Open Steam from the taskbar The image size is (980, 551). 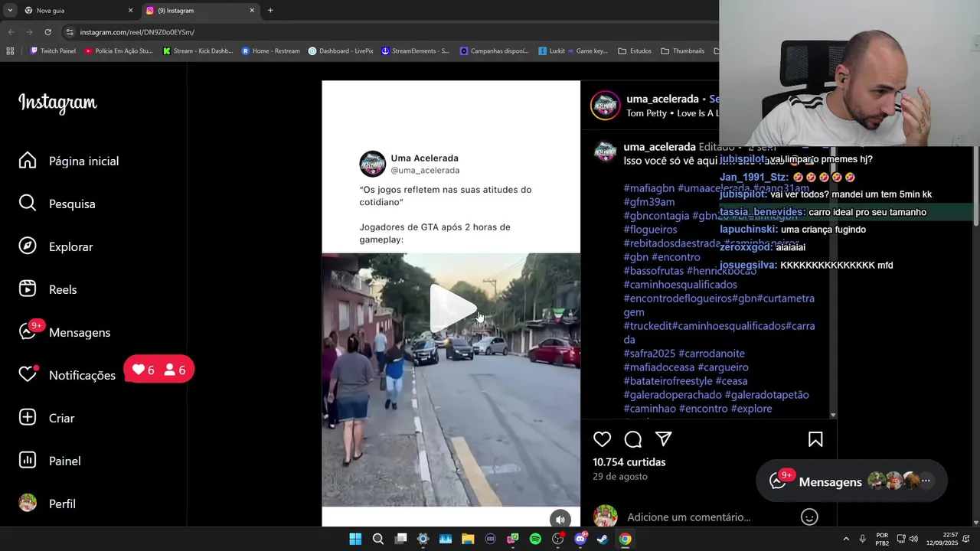[603, 539]
